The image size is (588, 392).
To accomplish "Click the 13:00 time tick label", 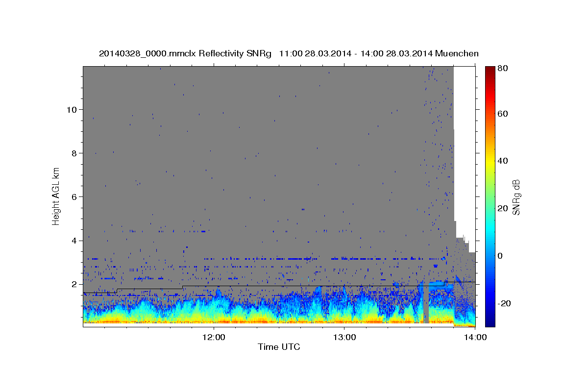I will (x=344, y=337).
